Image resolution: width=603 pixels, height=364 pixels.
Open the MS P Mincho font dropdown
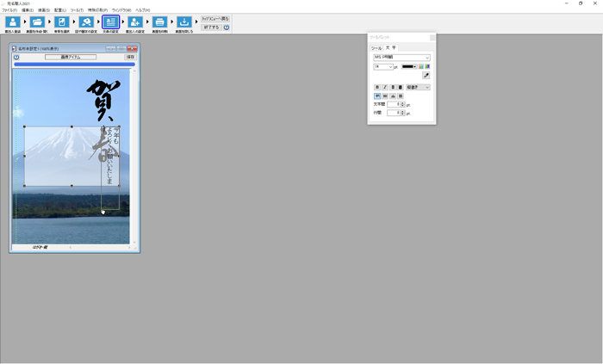pos(401,58)
